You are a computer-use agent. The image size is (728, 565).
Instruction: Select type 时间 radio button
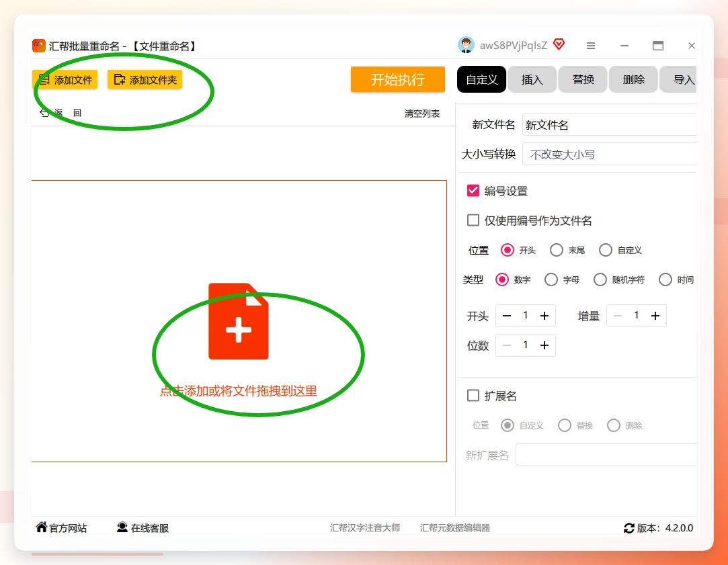pyautogui.click(x=665, y=279)
